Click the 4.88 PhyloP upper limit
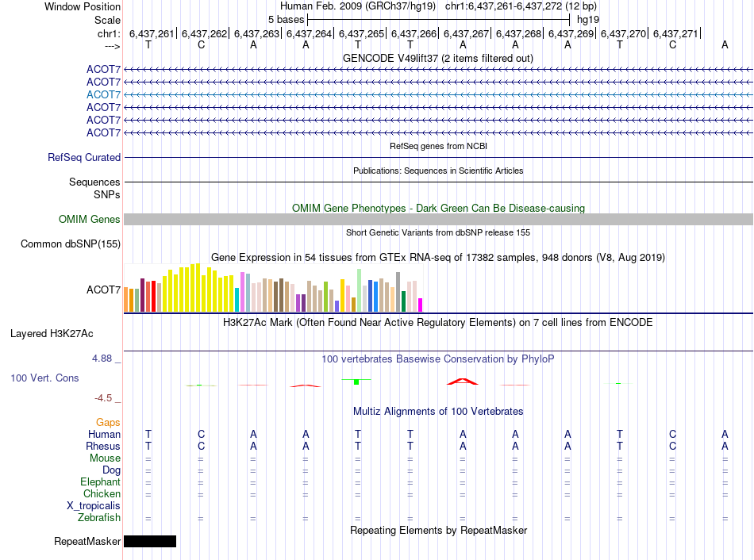Screen dimensions: 754x560 102,358
